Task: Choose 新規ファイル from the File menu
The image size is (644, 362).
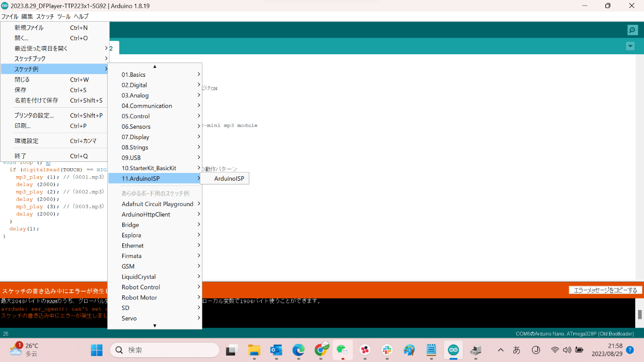Action: (x=55, y=28)
